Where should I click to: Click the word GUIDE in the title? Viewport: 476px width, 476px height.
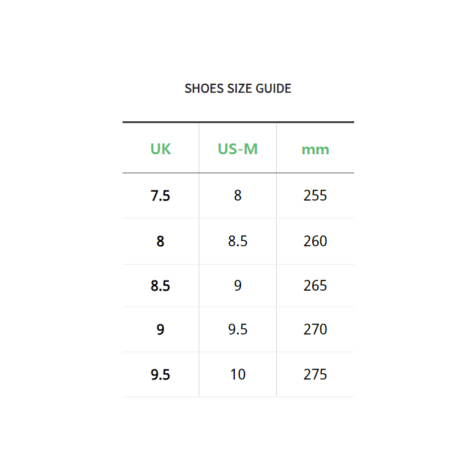click(x=273, y=89)
